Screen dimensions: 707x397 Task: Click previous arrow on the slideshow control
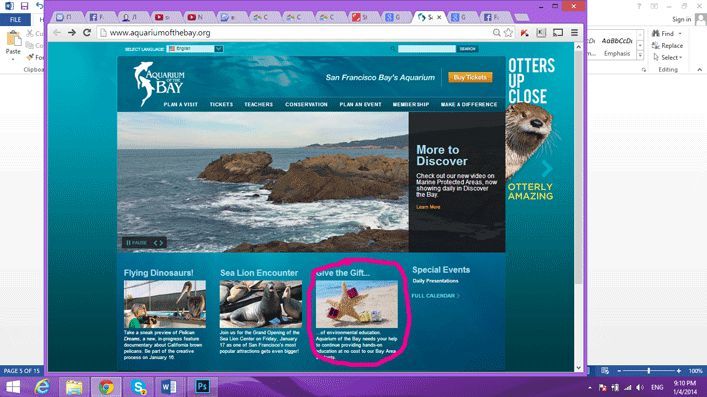tap(155, 243)
